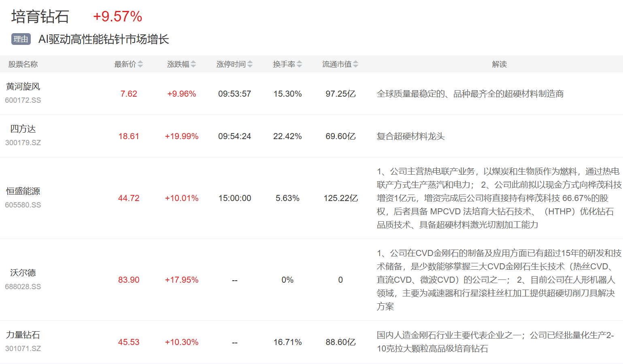Screen dimensions: 623x364
Task: Click the 培育钻石 sector title
Action: coord(40,17)
